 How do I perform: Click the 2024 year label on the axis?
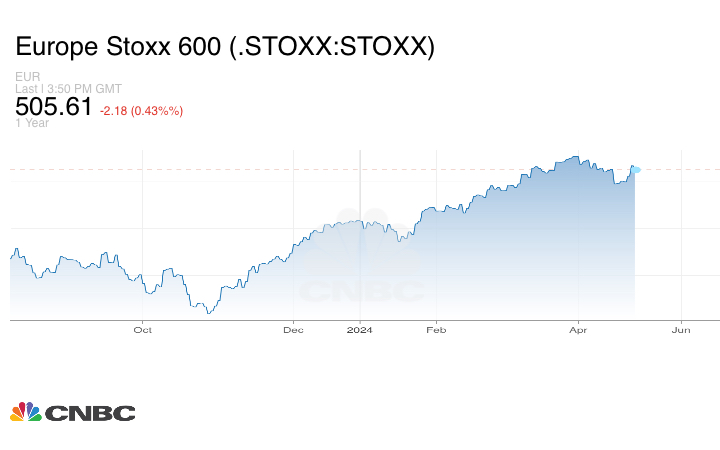[x=360, y=329]
